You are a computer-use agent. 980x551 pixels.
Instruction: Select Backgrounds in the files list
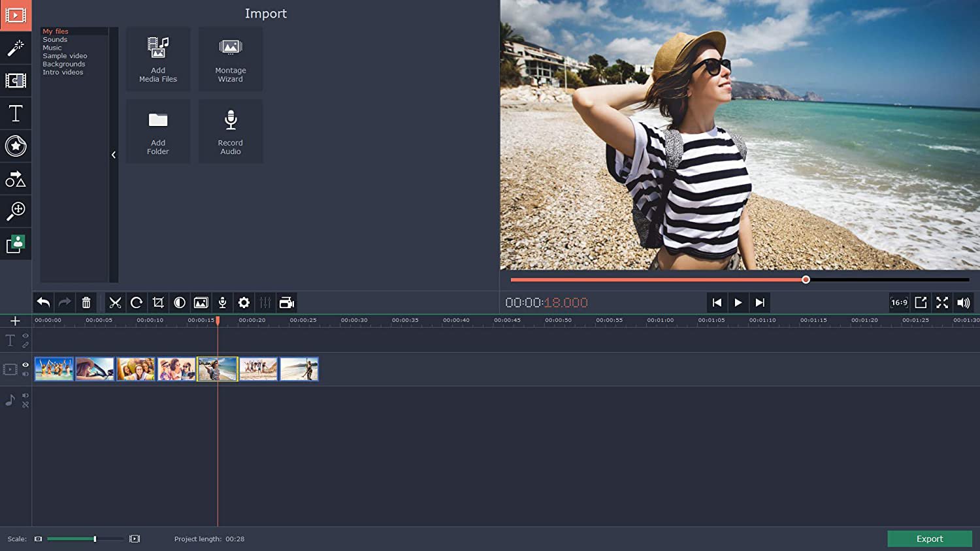tap(63, 63)
